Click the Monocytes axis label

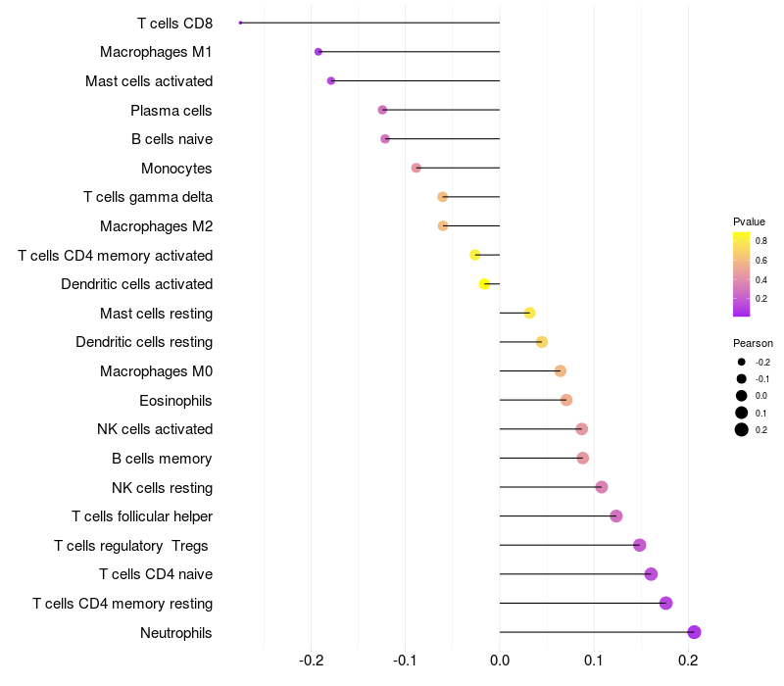(176, 169)
